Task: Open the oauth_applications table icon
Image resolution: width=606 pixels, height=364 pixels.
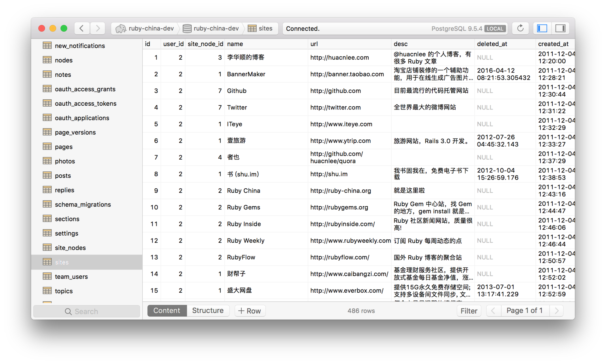Action: (47, 118)
